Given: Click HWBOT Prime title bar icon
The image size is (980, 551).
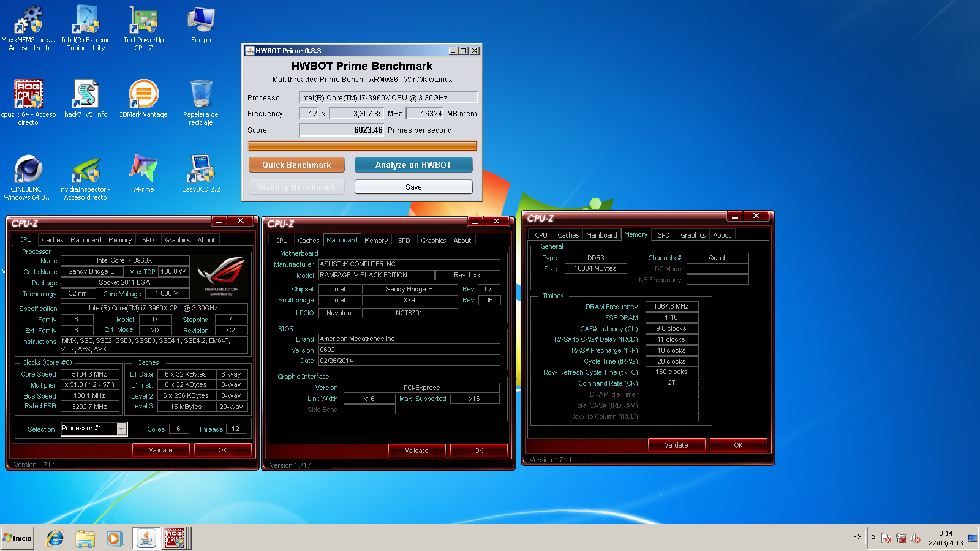Looking at the screenshot, I should click(250, 51).
